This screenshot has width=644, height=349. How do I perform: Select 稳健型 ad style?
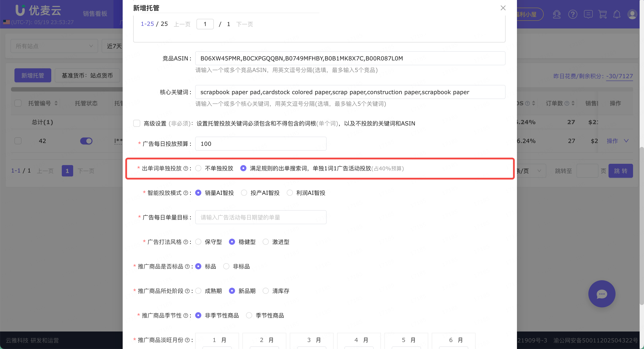click(232, 242)
